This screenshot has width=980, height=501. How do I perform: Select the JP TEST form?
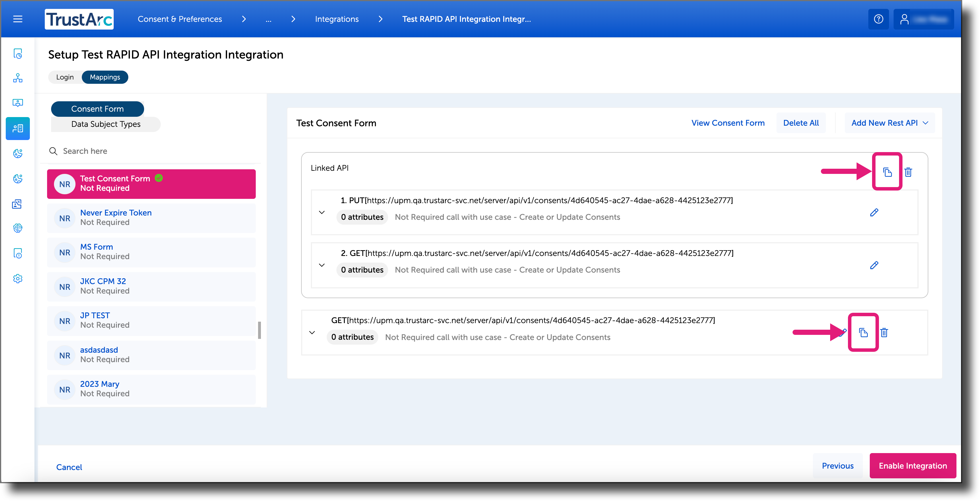[151, 321]
